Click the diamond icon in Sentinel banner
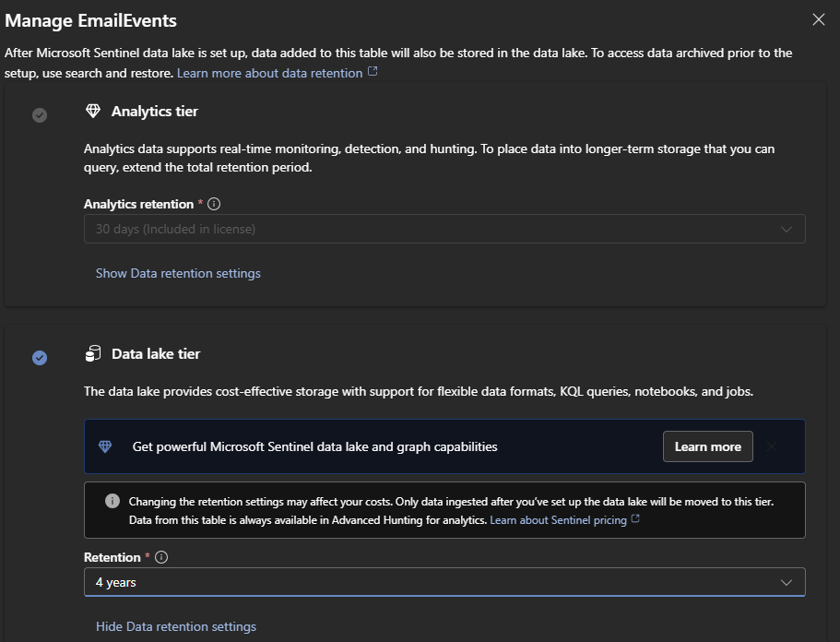 (x=105, y=446)
